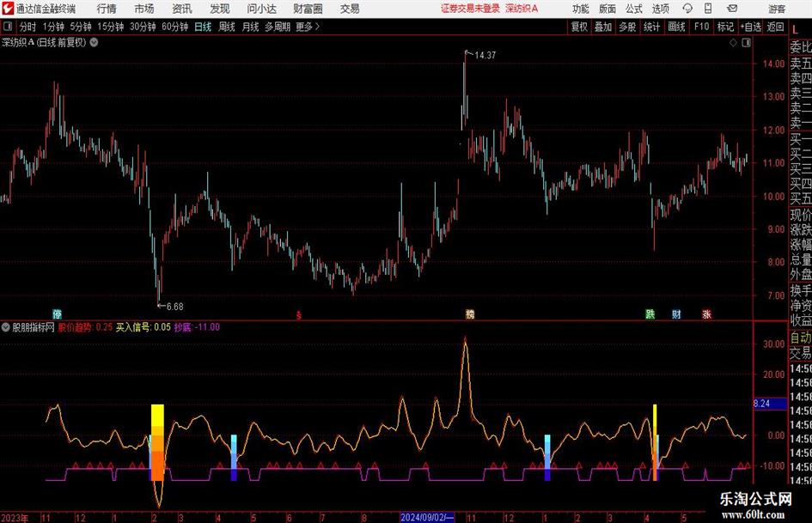The width and height of the screenshot is (812, 523).
Task: Open the 版面 menu
Action: [x=607, y=9]
